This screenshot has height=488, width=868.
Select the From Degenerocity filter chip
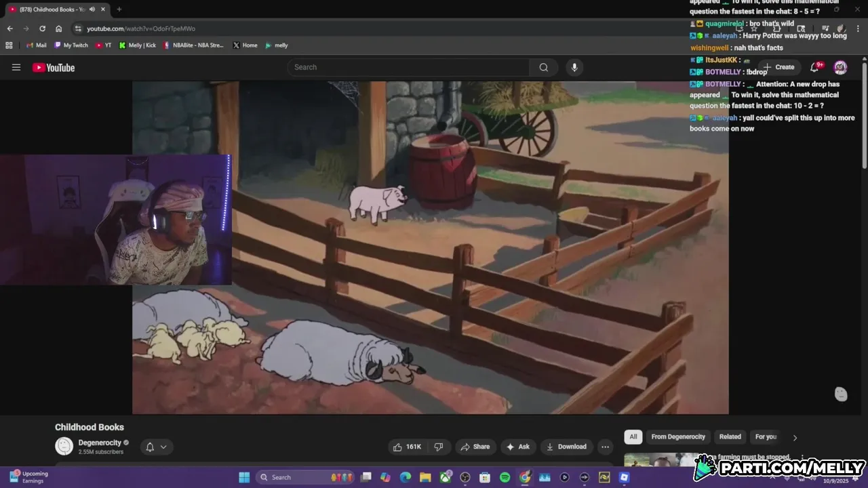[678, 436]
